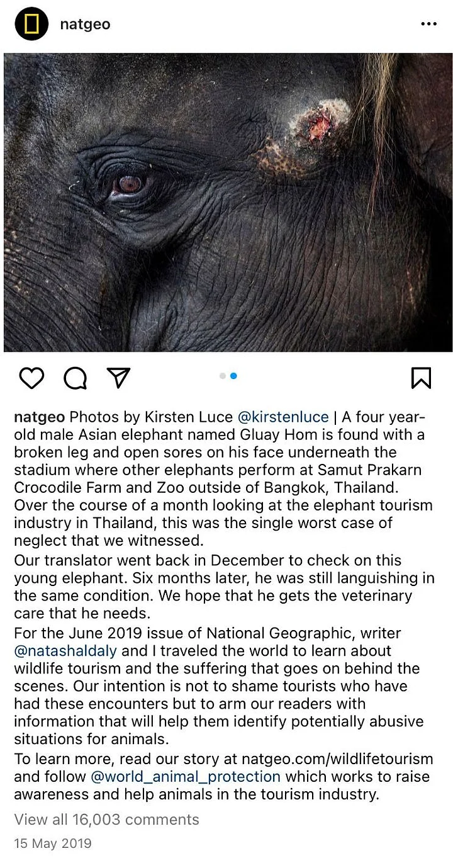Save the post with the bookmark icon
This screenshot has height=868, width=453.
(421, 378)
